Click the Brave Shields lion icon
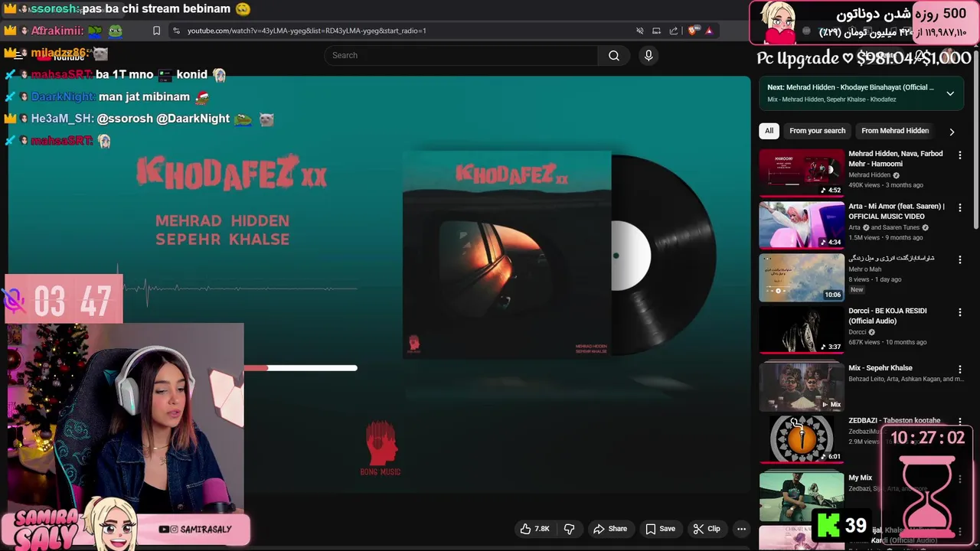This screenshot has height=551, width=980. tap(692, 31)
